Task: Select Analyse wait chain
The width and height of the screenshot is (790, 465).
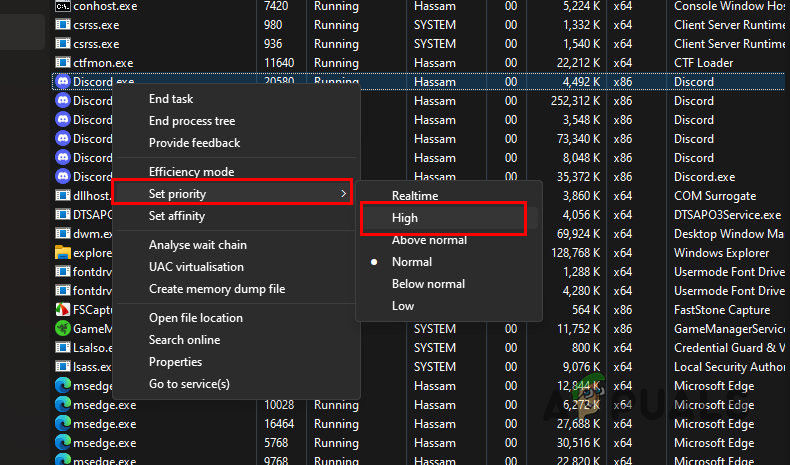Action: click(x=198, y=245)
